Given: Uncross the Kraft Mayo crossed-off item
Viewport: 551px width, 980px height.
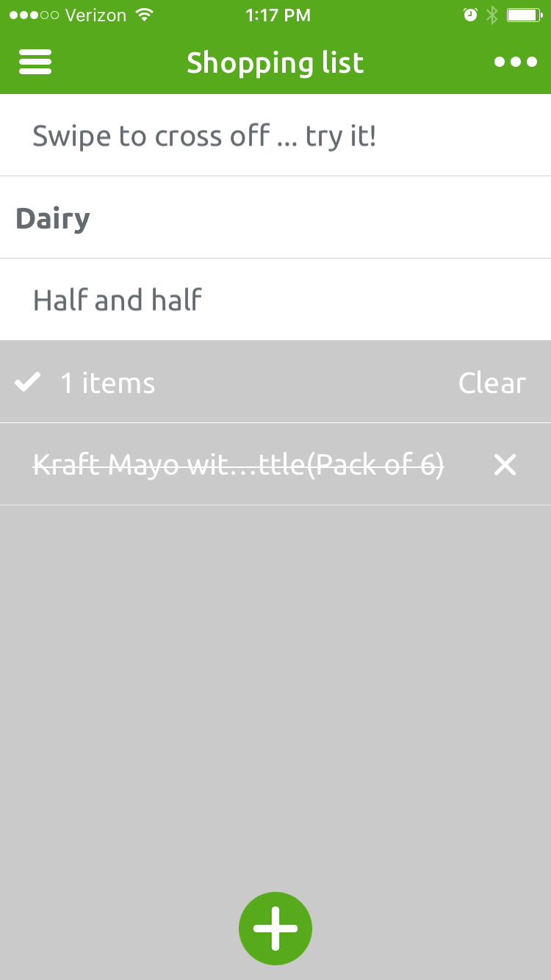Looking at the screenshot, I should pyautogui.click(x=239, y=464).
